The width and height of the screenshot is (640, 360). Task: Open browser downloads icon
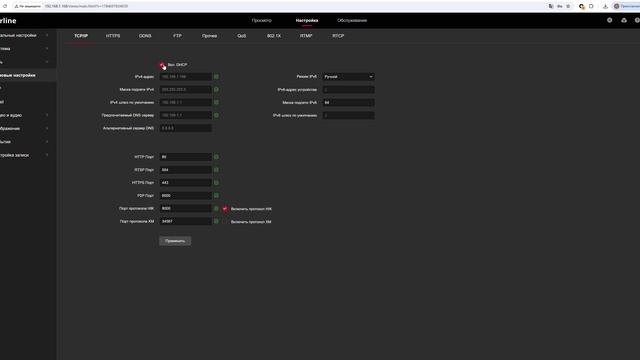coord(605,6)
